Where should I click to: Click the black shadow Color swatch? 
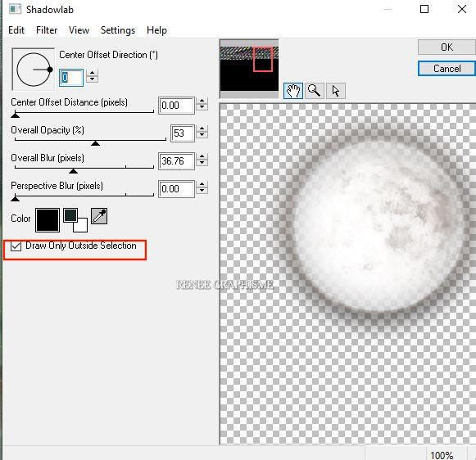(48, 220)
